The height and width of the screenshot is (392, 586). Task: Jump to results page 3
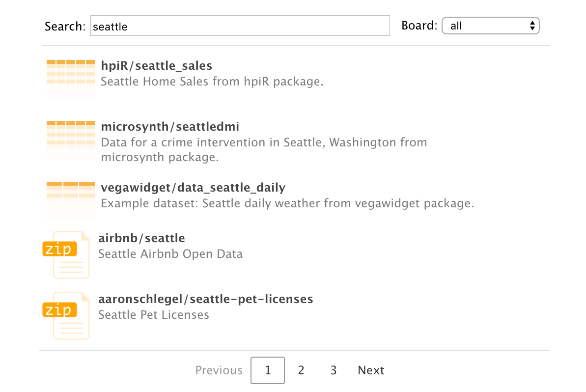(x=334, y=370)
